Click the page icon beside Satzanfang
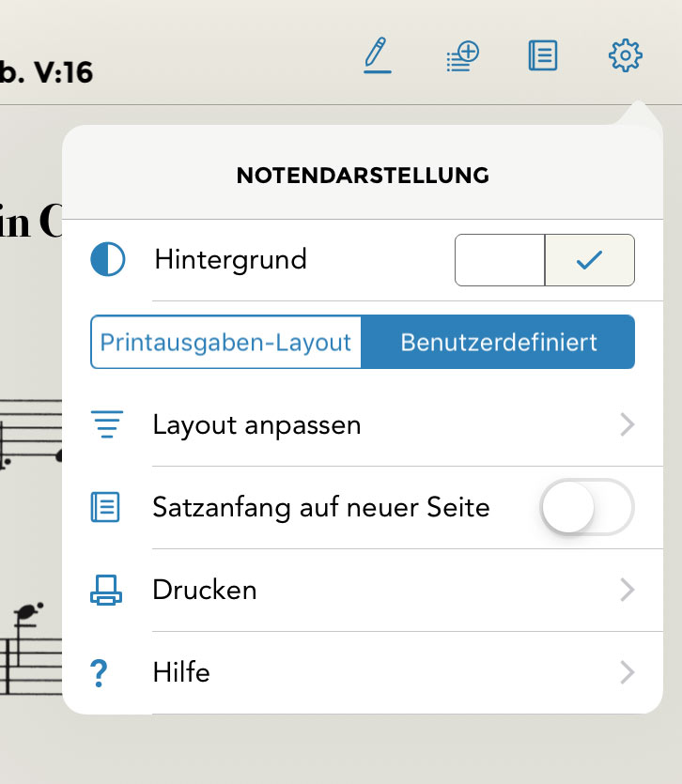The image size is (682, 784). 105,508
